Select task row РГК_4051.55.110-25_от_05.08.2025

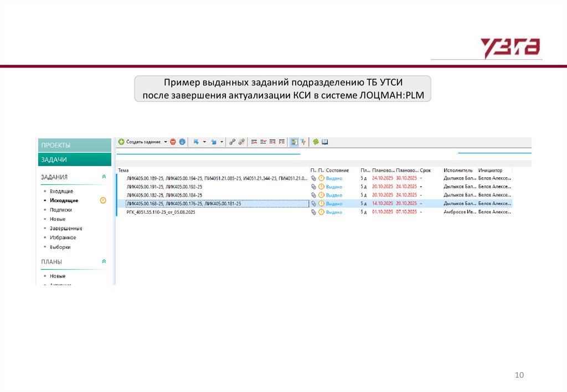[315, 212]
